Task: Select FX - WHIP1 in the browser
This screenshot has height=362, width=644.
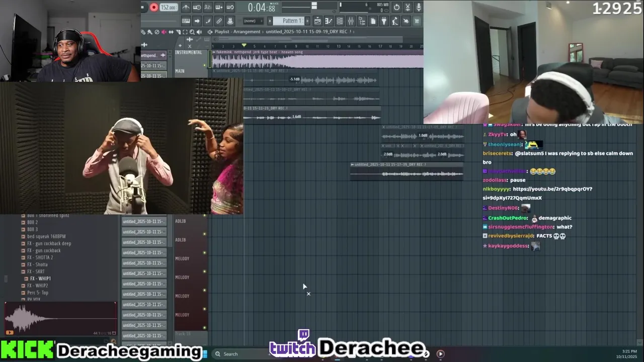Action: pos(40,279)
